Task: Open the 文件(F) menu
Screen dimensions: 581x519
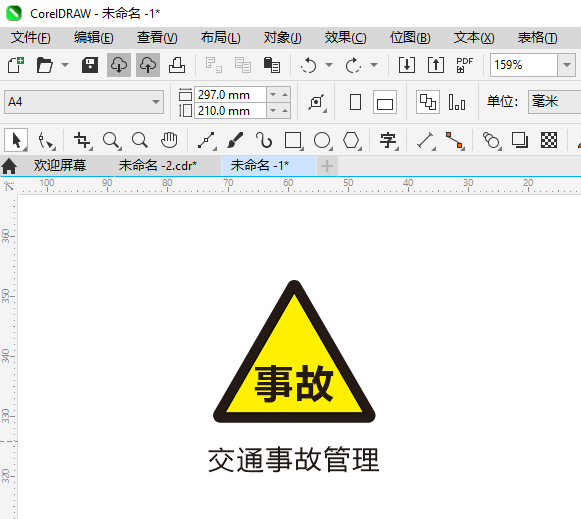Action: 30,38
